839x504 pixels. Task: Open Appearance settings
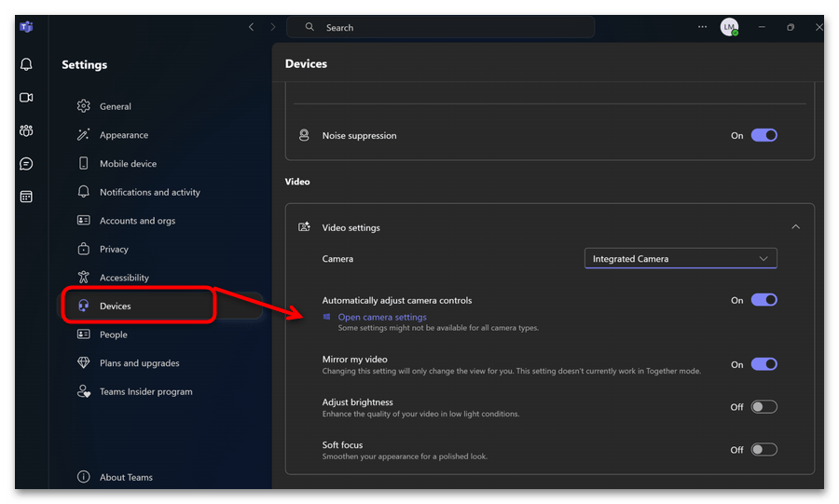coord(124,135)
